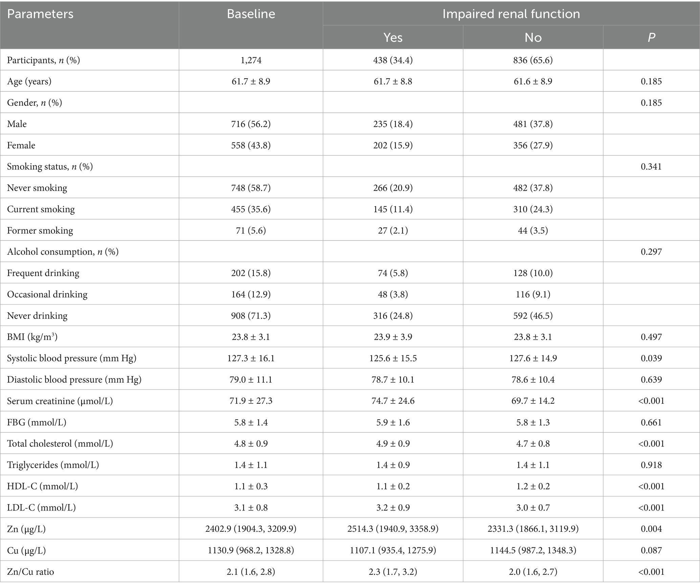Click the Zn/Cu ratio row label
Screen dimensions: 700x588
[x=30, y=572]
